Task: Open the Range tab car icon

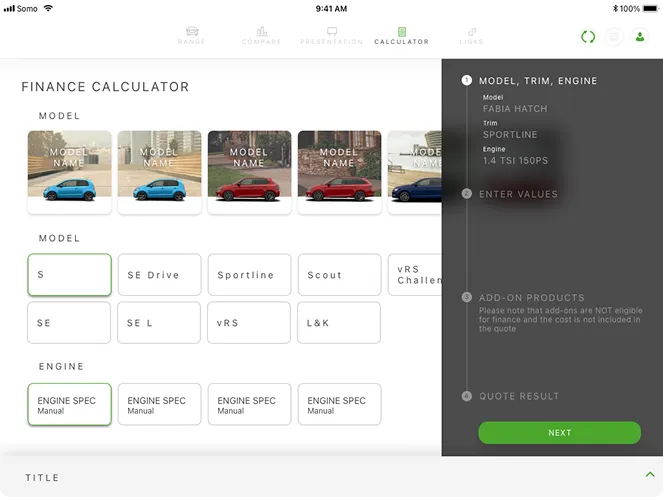Action: [x=192, y=31]
